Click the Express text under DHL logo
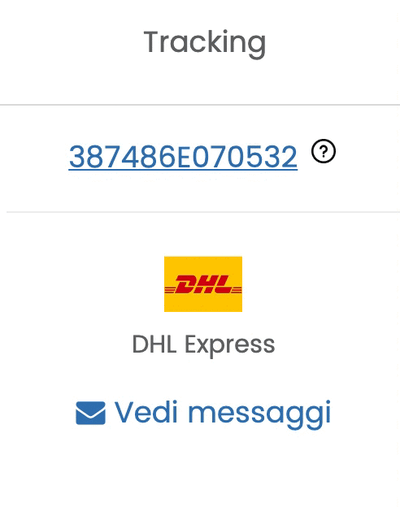The image size is (400, 507). (x=230, y=345)
